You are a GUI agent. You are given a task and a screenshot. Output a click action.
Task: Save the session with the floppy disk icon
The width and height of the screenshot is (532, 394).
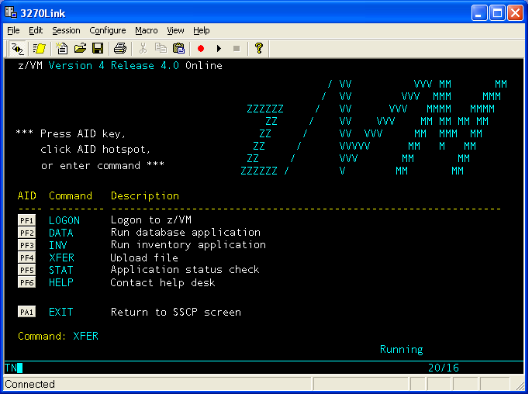point(98,49)
